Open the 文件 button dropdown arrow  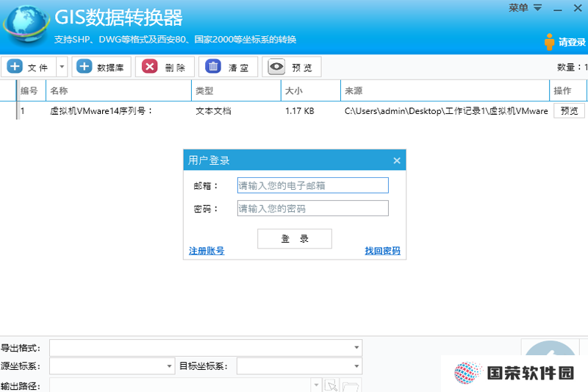tap(62, 67)
